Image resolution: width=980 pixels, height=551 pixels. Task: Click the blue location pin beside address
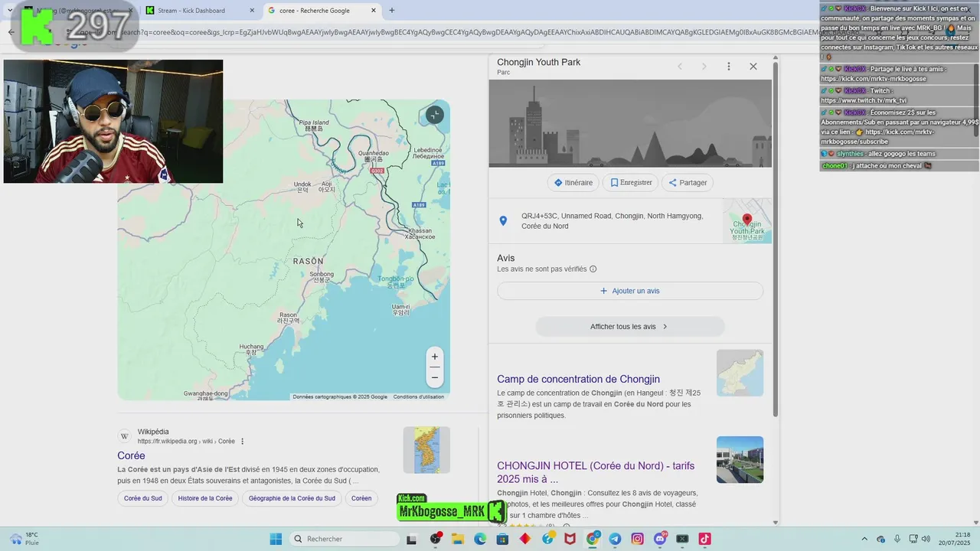503,220
